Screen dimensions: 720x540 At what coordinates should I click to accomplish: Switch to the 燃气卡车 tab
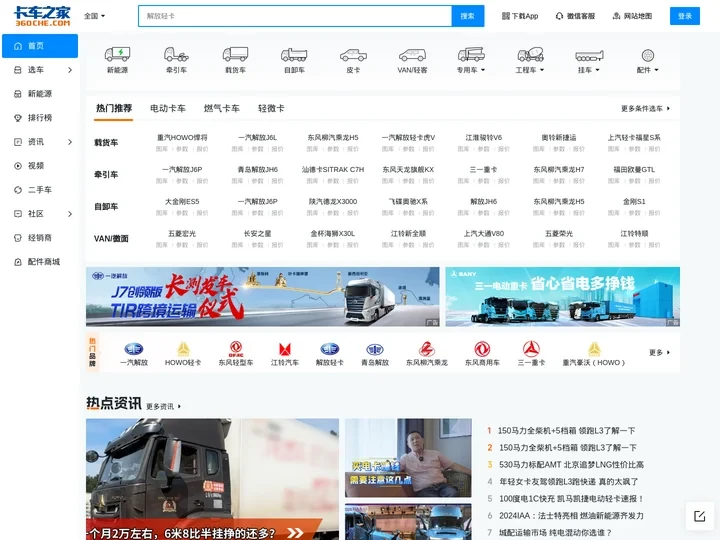(222, 108)
